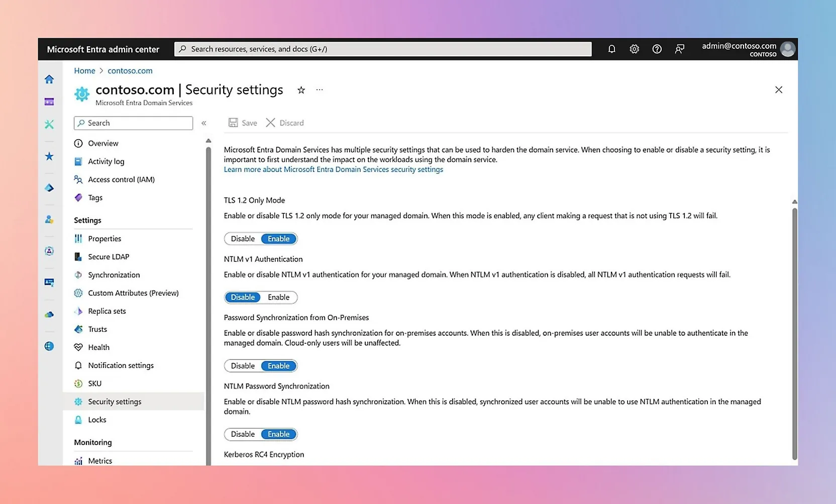This screenshot has height=504, width=836.
Task: Enable NTLM v1 Authentication
Action: coord(278,297)
